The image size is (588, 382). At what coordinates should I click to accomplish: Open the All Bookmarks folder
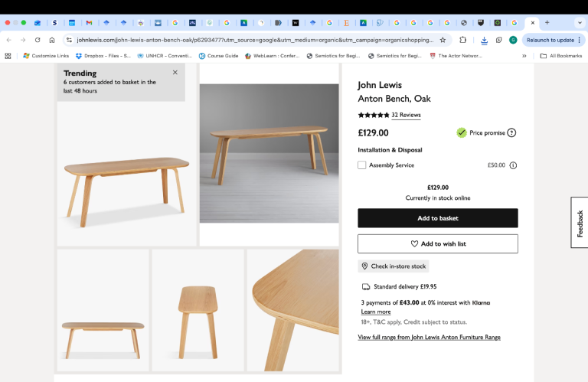[561, 56]
